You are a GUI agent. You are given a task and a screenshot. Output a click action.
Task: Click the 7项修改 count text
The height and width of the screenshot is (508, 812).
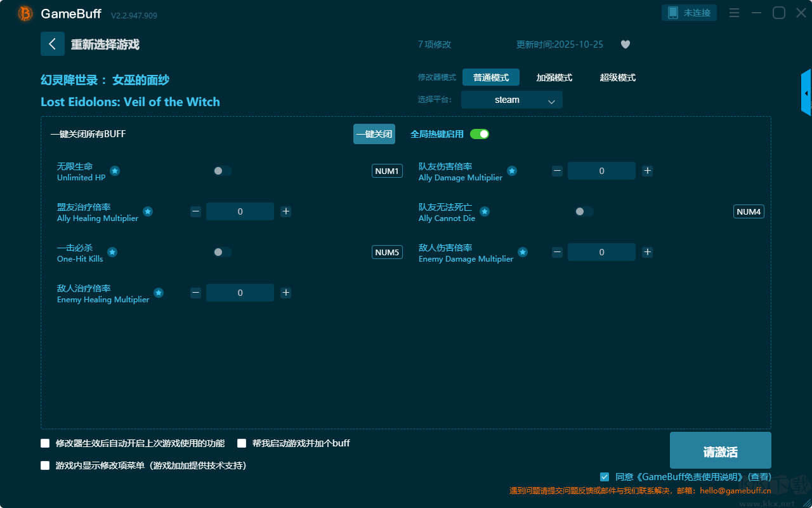(435, 44)
